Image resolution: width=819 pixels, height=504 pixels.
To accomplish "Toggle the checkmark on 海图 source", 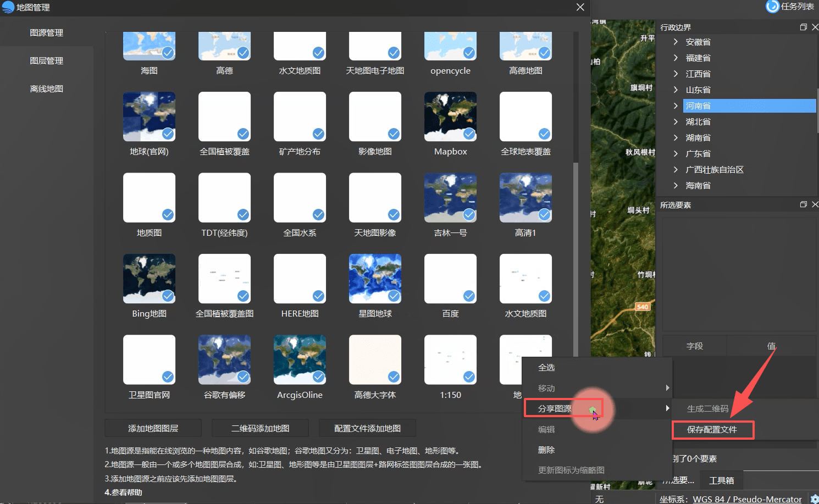I will [x=168, y=53].
